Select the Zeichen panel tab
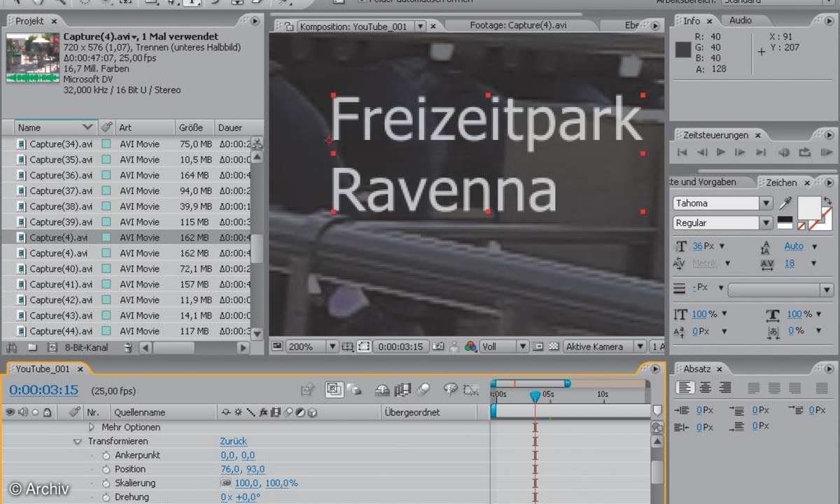The image size is (840, 504). (x=781, y=182)
